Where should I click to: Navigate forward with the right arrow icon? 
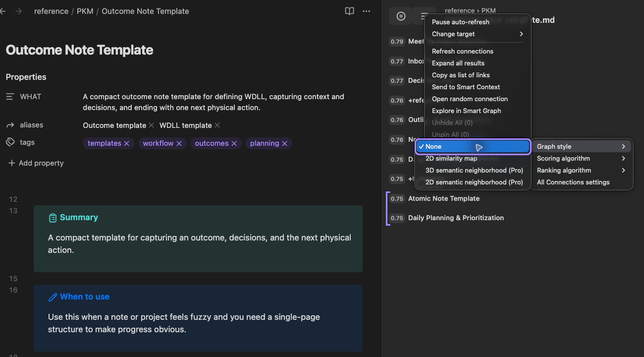(18, 11)
